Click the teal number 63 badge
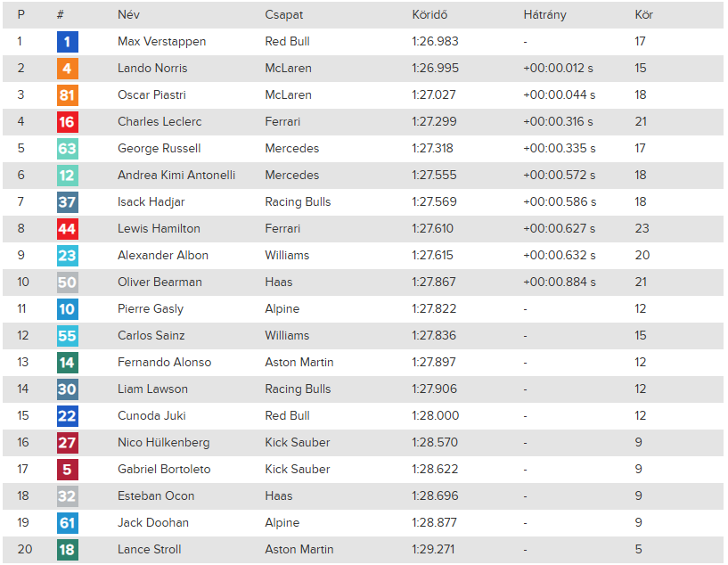 [x=67, y=149]
